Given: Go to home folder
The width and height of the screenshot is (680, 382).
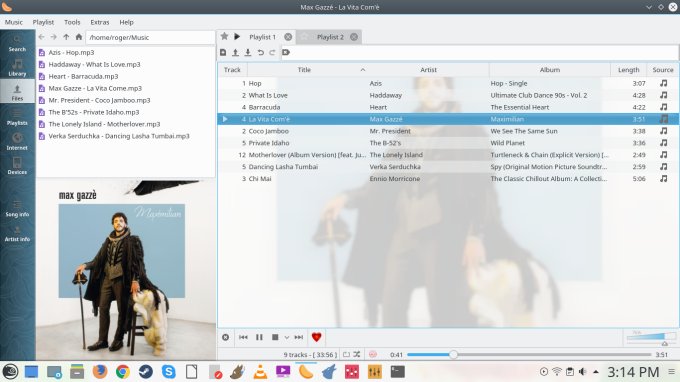Looking at the screenshot, I should point(78,37).
